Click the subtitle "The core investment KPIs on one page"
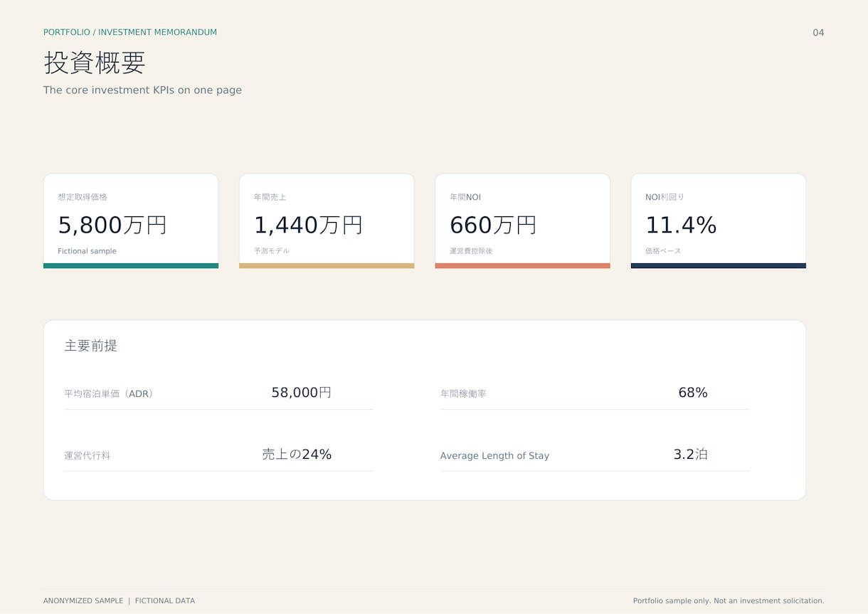 pyautogui.click(x=142, y=90)
